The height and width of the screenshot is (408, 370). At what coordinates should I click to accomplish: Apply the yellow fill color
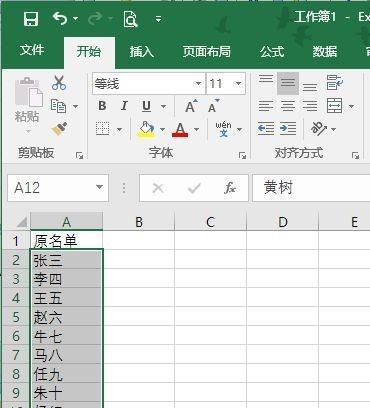point(146,129)
